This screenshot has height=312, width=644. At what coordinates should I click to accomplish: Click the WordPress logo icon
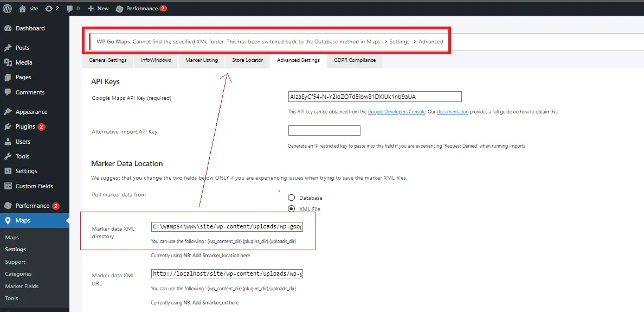pos(8,8)
